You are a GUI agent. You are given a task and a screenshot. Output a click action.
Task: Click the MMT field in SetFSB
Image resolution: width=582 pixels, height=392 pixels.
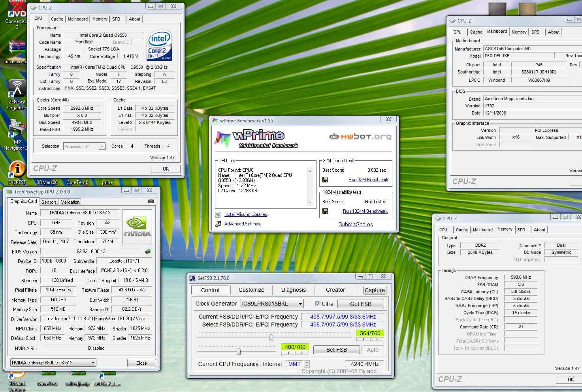tap(294, 364)
